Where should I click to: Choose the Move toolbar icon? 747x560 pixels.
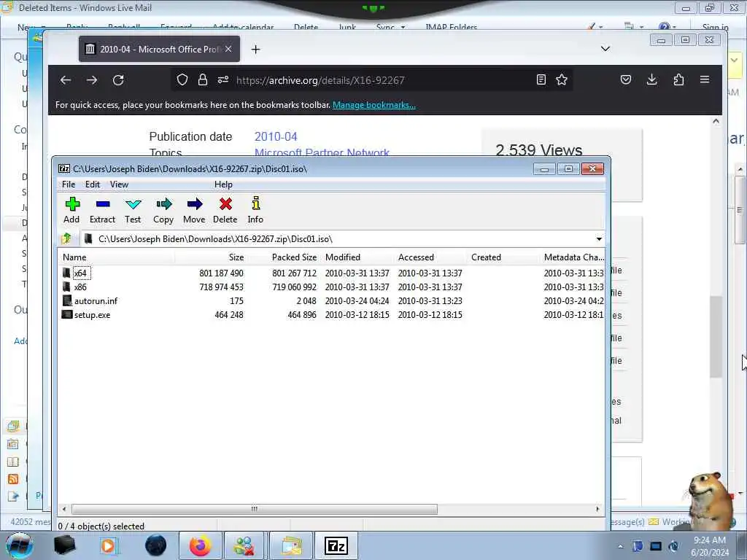pos(194,210)
